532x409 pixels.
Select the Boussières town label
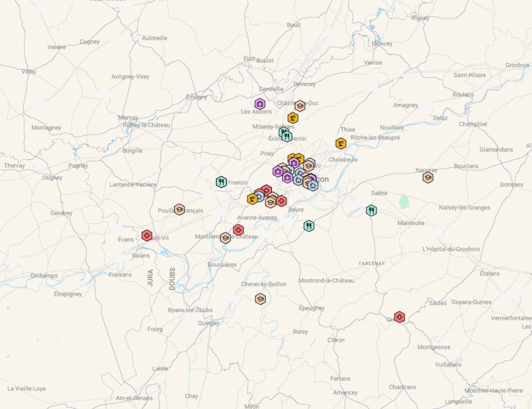click(222, 265)
